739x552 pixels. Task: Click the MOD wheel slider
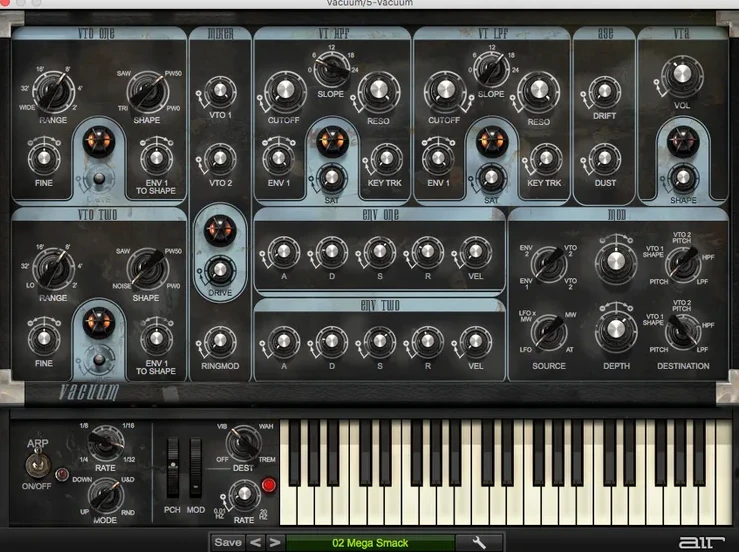point(195,467)
